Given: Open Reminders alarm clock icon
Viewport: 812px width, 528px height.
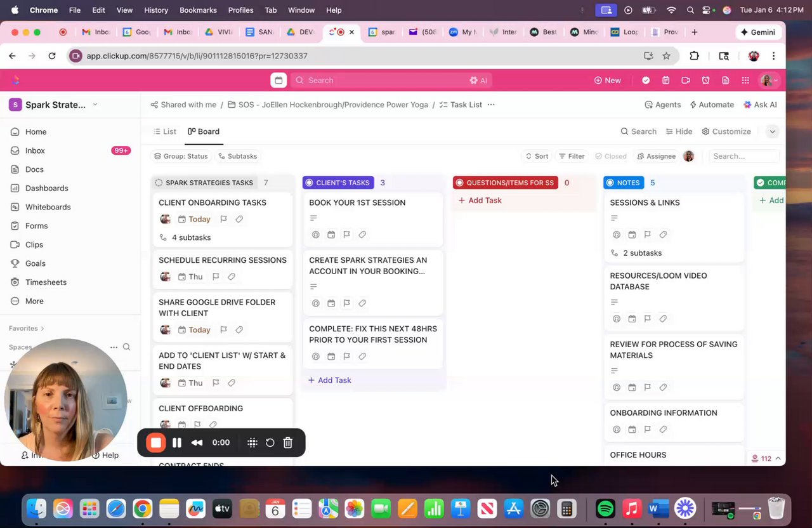Looking at the screenshot, I should (705, 80).
